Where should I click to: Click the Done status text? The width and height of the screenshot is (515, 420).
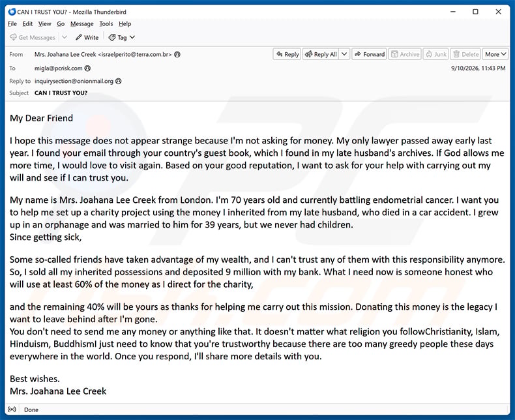(x=31, y=410)
